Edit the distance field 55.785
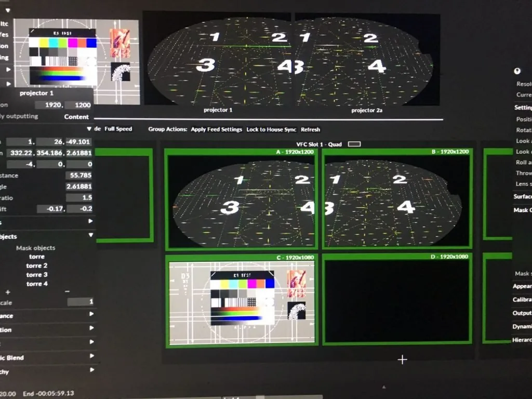 [79, 176]
